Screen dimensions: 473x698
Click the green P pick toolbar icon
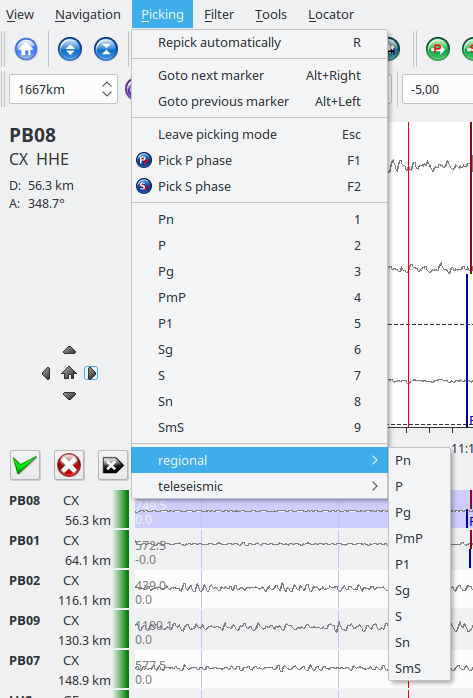[438, 49]
